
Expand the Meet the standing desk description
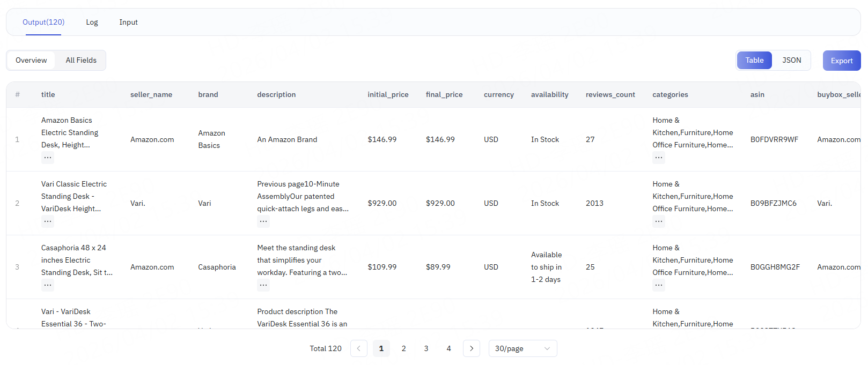click(x=263, y=285)
